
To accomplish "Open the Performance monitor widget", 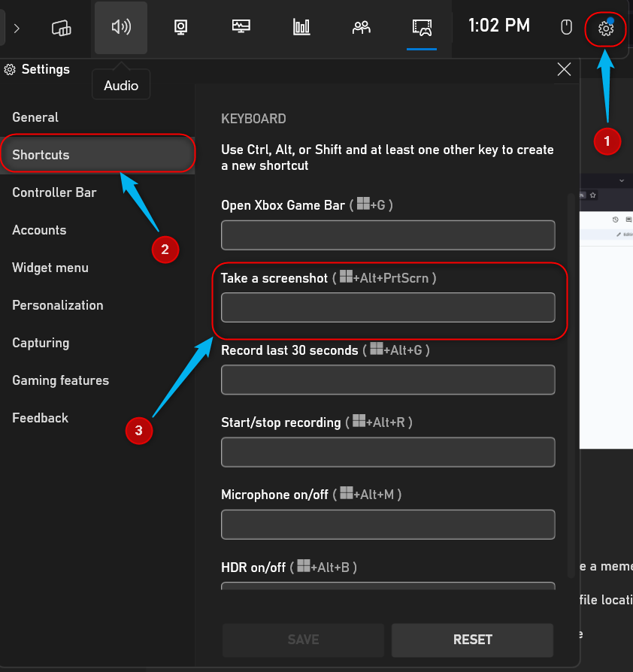I will [x=241, y=28].
